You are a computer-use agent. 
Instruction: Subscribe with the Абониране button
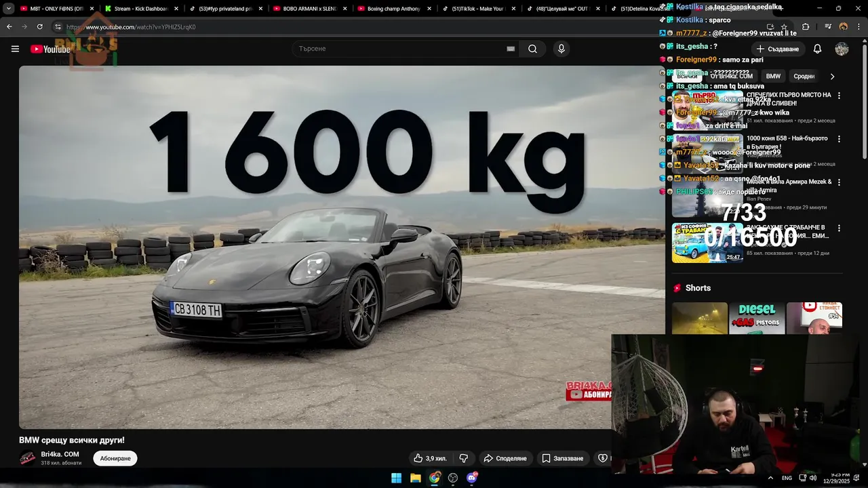(x=115, y=458)
